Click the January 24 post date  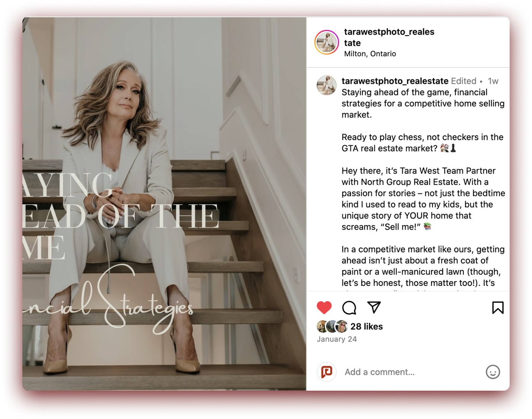(x=337, y=339)
